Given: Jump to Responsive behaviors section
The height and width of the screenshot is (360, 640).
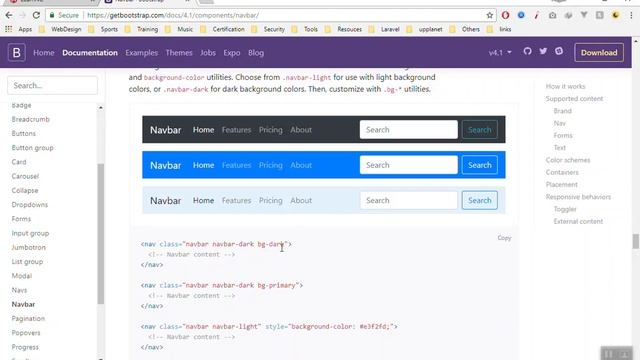Looking at the screenshot, I should pyautogui.click(x=578, y=197).
